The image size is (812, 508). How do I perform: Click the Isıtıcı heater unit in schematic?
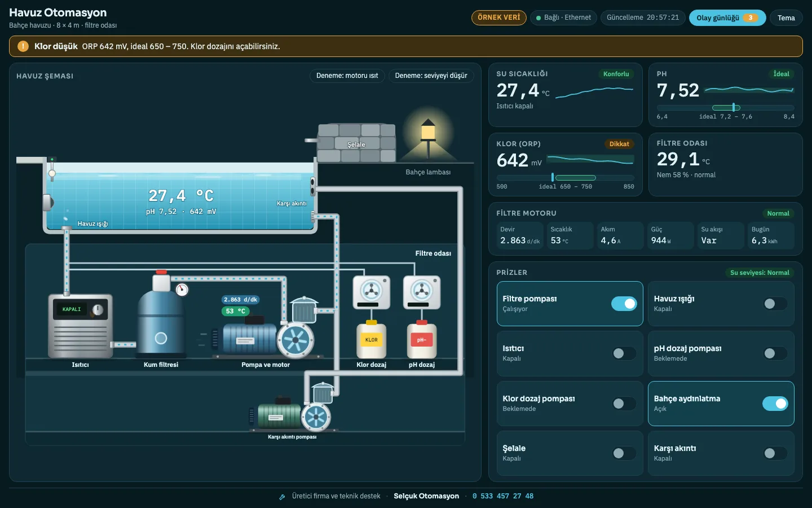[x=81, y=326]
